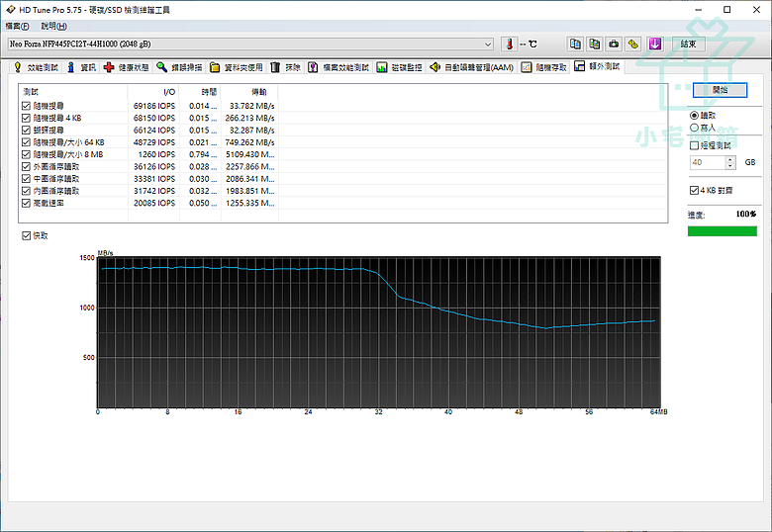Click the 48729 IOPS cell
Screen dimensions: 772x532
click(x=154, y=142)
